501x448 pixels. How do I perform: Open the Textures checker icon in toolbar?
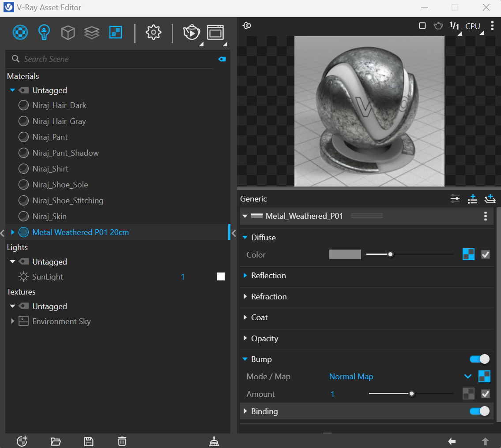click(x=116, y=32)
